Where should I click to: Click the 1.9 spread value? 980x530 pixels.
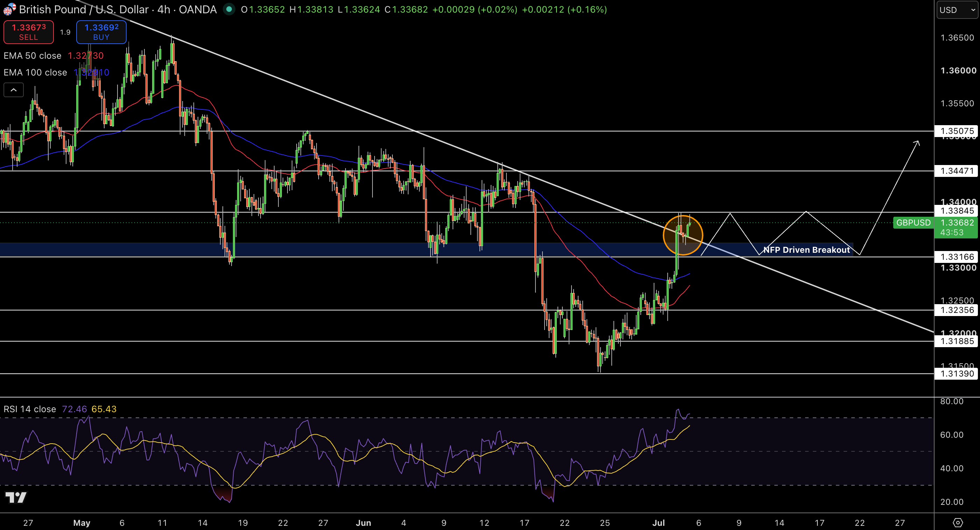pos(65,32)
